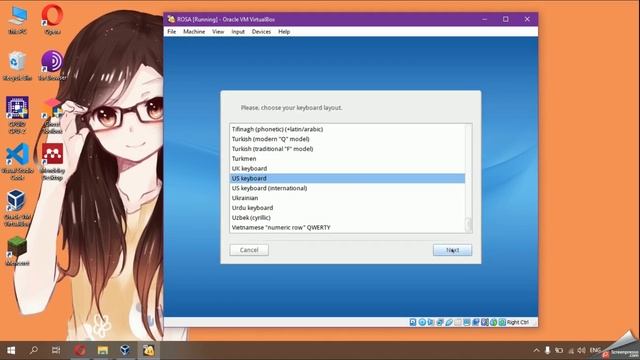Select Turkish (traditional "F" model) layout
The height and width of the screenshot is (360, 640).
[347, 149]
